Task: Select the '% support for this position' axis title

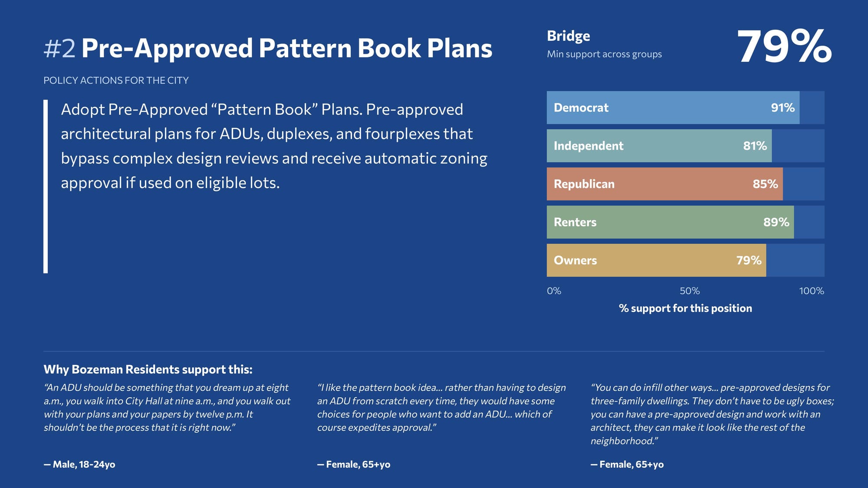Action: pyautogui.click(x=685, y=308)
